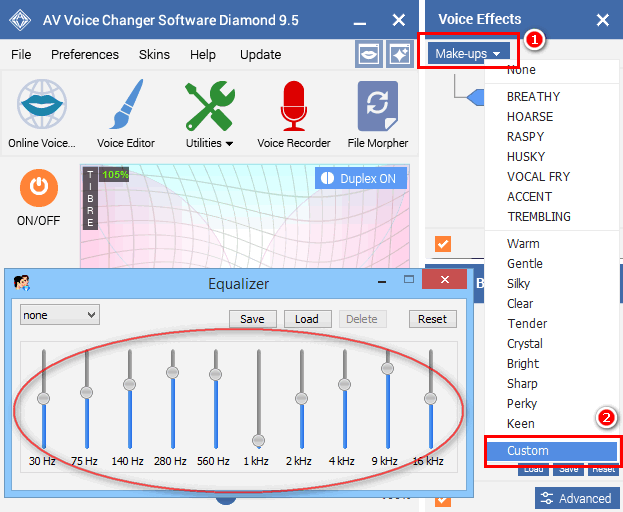Click the lips icon in the menu bar
The height and width of the screenshot is (512, 623).
pyautogui.click(x=369, y=54)
